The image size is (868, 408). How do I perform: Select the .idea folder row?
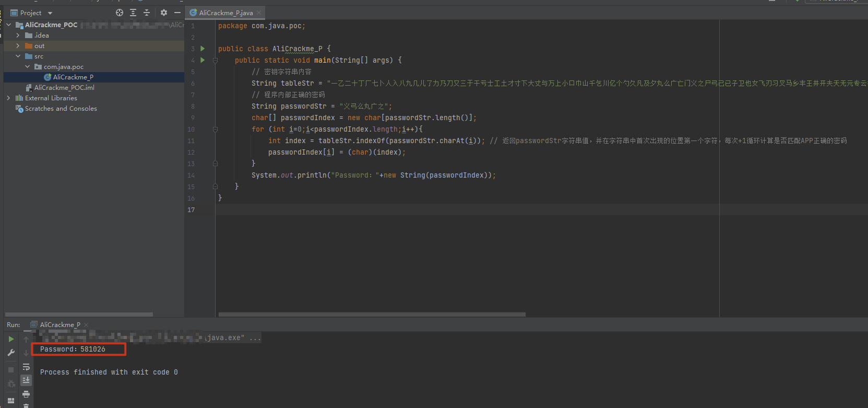click(x=94, y=35)
